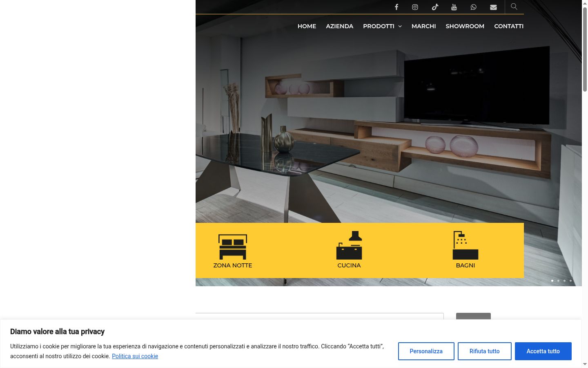The width and height of the screenshot is (588, 368).
Task: Open the WhatsApp contact icon
Action: tap(474, 7)
